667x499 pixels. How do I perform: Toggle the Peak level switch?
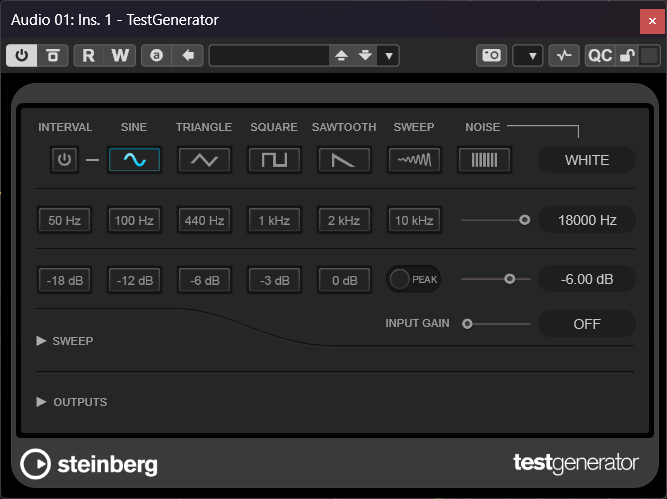[401, 280]
